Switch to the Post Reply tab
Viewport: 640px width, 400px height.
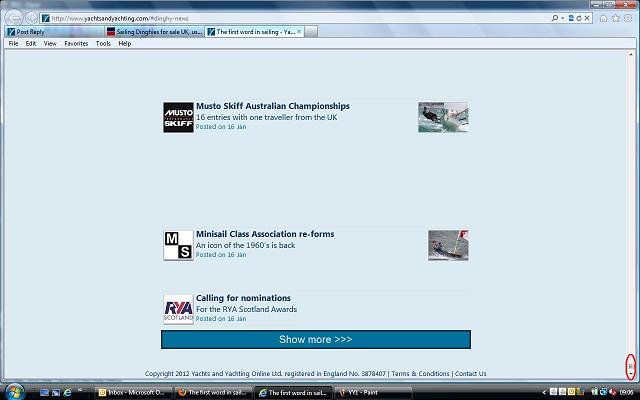(x=54, y=31)
